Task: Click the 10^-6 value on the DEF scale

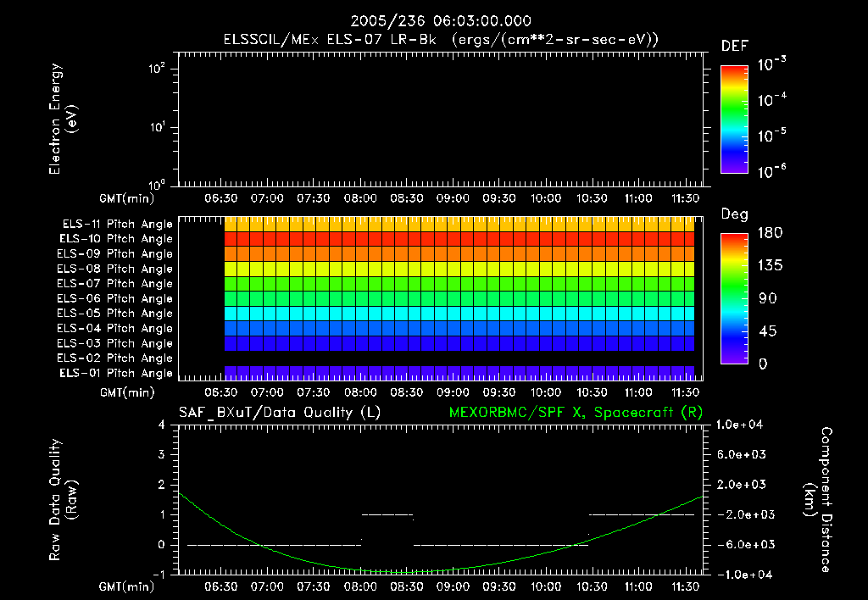Action: (x=772, y=171)
